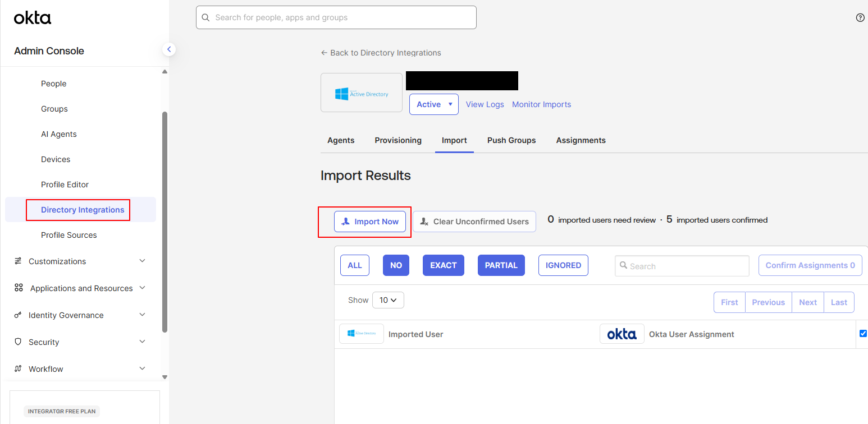Click the Active Directory logo tile
Image resolution: width=868 pixels, height=424 pixels.
[362, 93]
